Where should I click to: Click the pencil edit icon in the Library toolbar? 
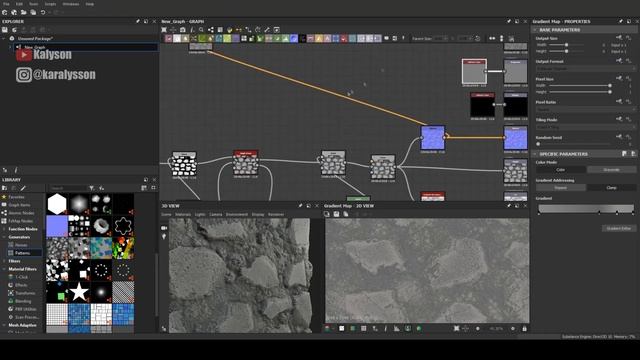[23, 188]
